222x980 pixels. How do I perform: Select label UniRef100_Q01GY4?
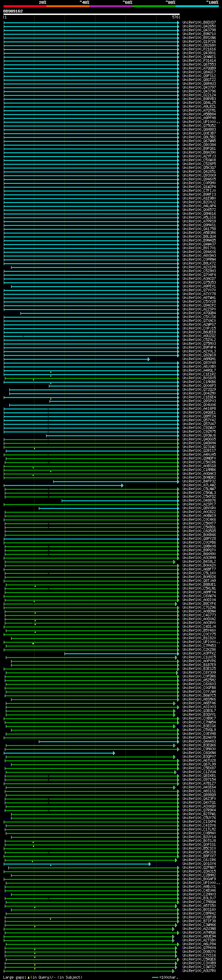tap(199, 864)
